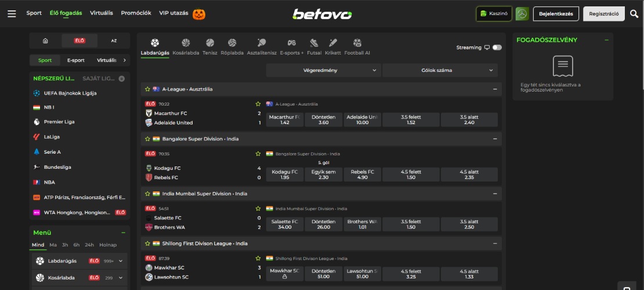This screenshot has height=290, width=644.
Task: Go to the home icon tab
Action: pos(45,41)
